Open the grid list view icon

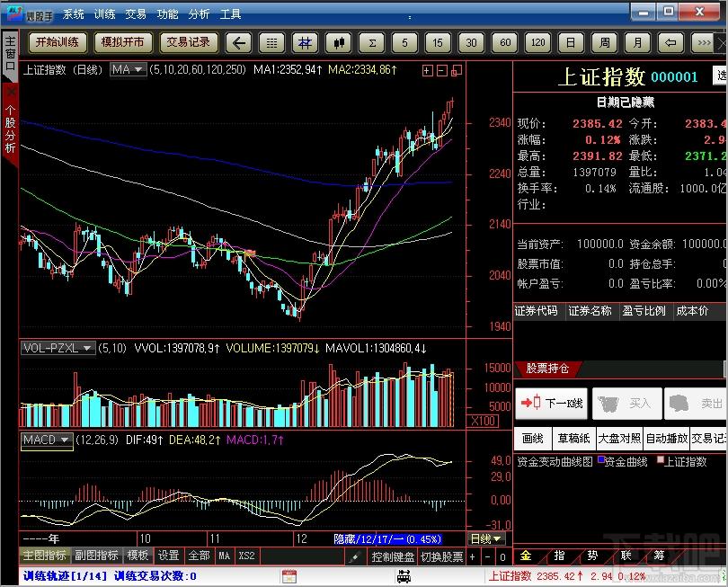(x=271, y=43)
